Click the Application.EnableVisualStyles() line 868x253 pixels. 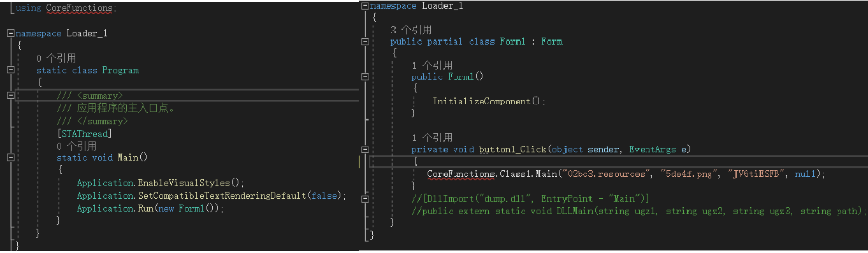[161, 182]
